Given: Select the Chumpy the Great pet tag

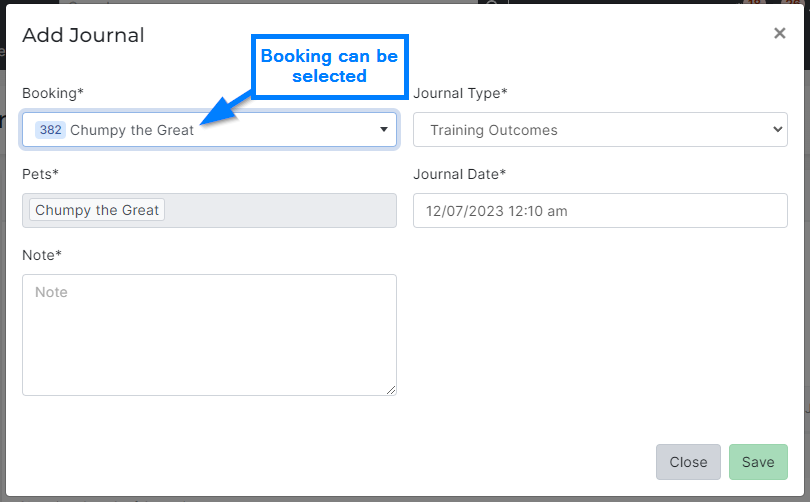Looking at the screenshot, I should pos(97,210).
